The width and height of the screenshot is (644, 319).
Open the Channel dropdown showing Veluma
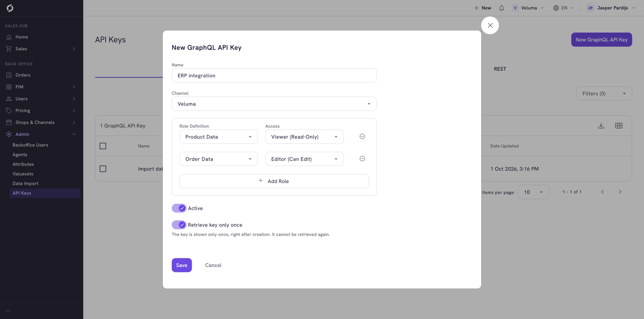click(x=274, y=104)
